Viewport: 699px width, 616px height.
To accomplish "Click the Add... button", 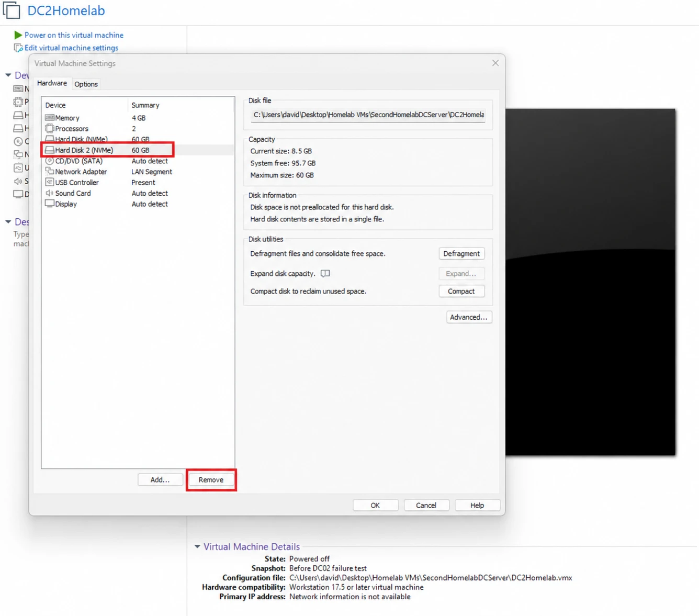I will coord(160,479).
